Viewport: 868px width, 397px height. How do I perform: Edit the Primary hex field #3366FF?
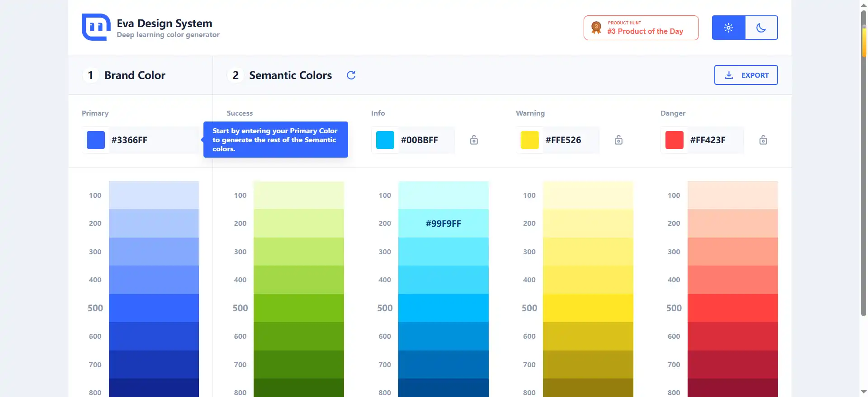154,140
